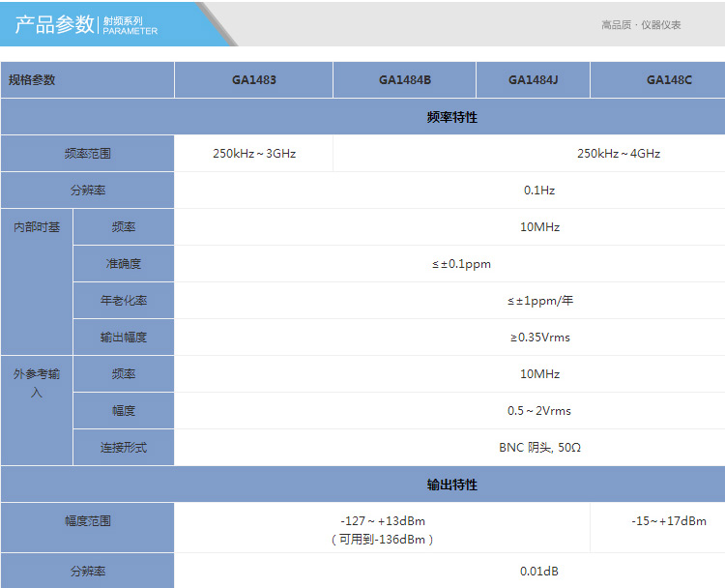
Task: Select the ≤±0.1ppm accuracy value
Action: (462, 264)
